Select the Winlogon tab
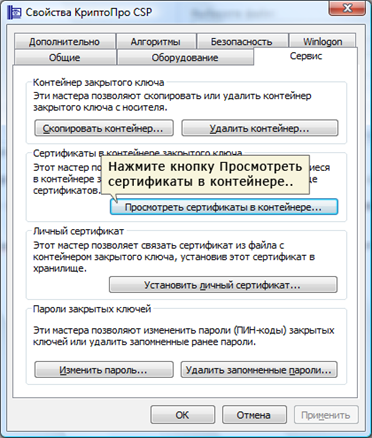 coord(322,42)
